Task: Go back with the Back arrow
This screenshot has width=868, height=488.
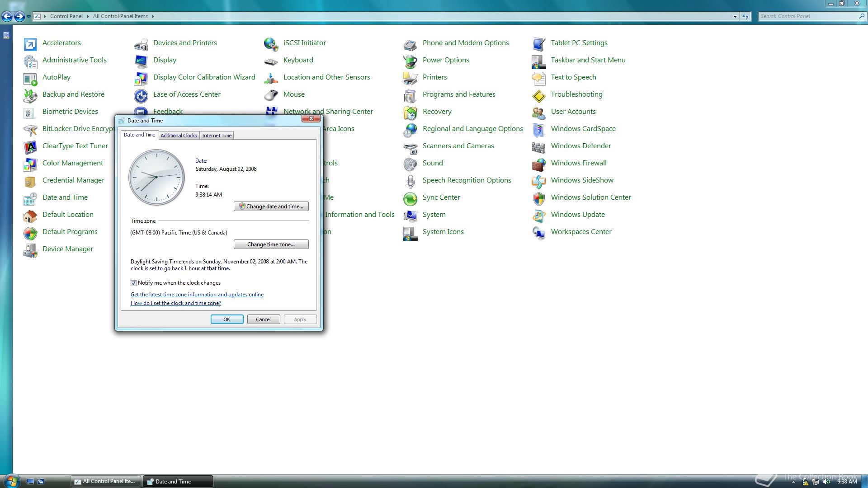Action: click(x=7, y=17)
